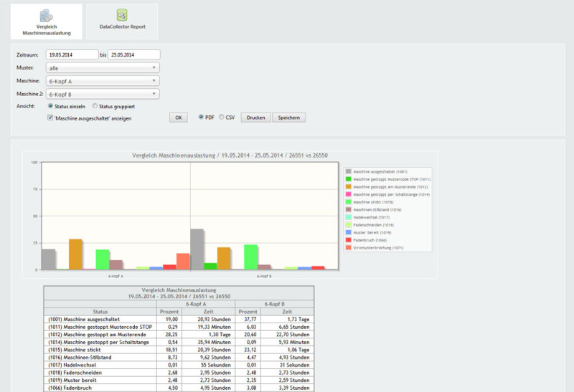Open the Maschine dropdown set to 6-Kopf A
The height and width of the screenshot is (392, 574).
point(102,81)
